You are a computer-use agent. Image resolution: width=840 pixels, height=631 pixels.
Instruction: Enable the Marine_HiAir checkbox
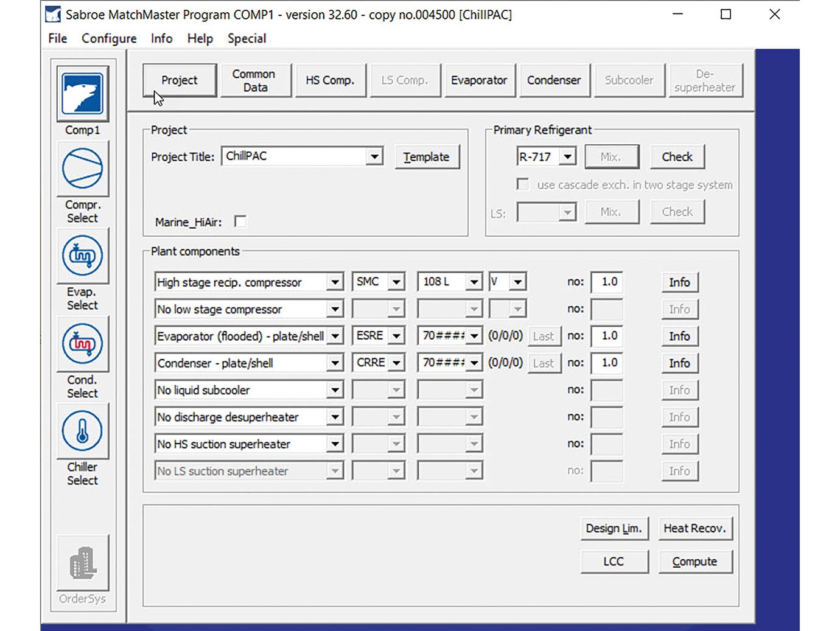point(240,221)
